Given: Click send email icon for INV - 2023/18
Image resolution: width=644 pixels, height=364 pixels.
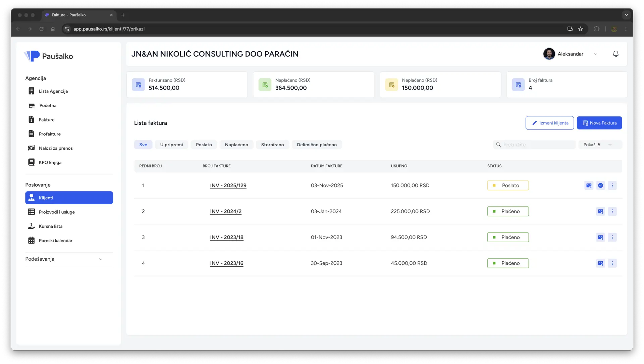Looking at the screenshot, I should pyautogui.click(x=600, y=238).
